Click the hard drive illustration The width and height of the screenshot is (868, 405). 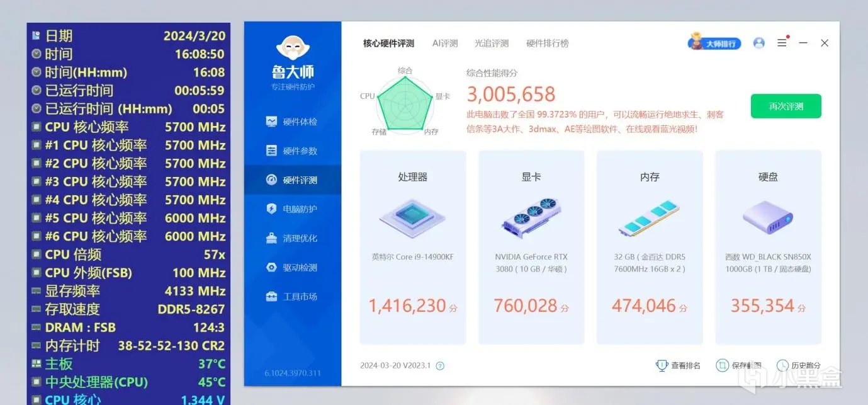pyautogui.click(x=768, y=217)
